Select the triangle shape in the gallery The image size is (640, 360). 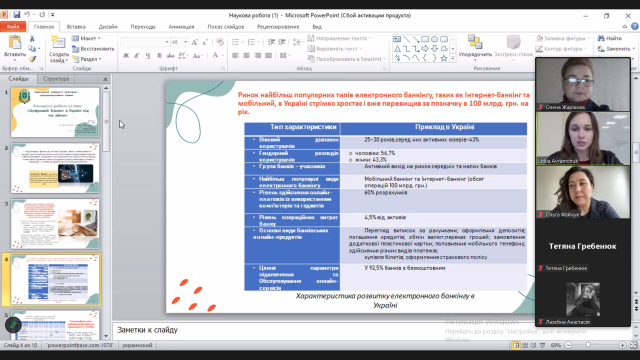pos(397,49)
